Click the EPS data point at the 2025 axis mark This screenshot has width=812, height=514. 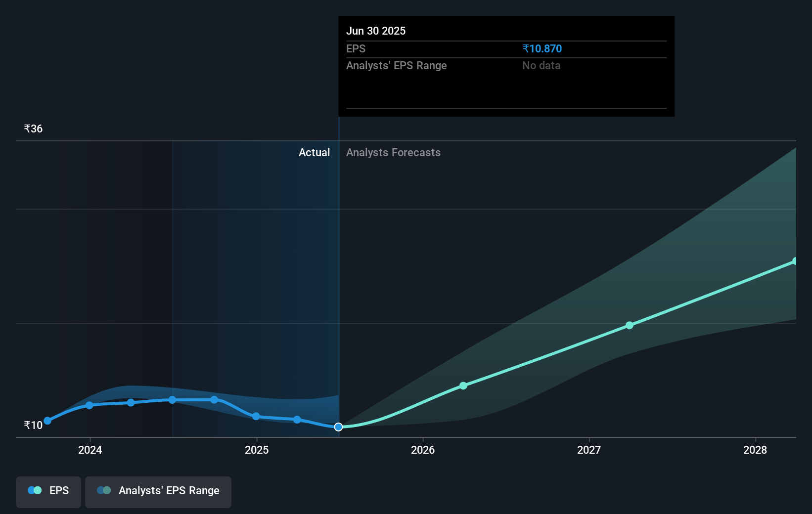256,417
